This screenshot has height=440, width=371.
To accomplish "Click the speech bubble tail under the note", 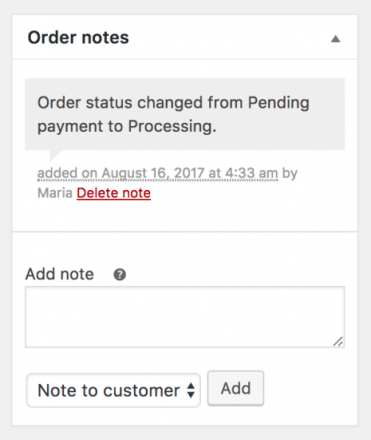I will coord(55,156).
